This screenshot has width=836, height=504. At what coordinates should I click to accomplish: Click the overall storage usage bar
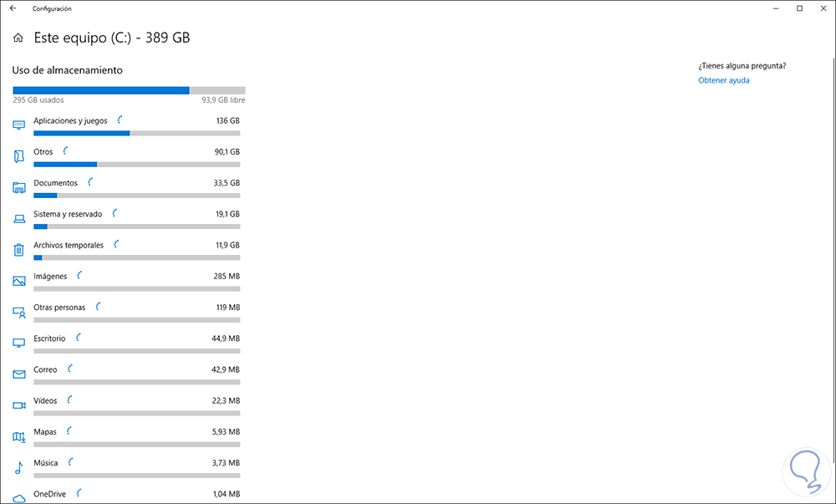129,90
